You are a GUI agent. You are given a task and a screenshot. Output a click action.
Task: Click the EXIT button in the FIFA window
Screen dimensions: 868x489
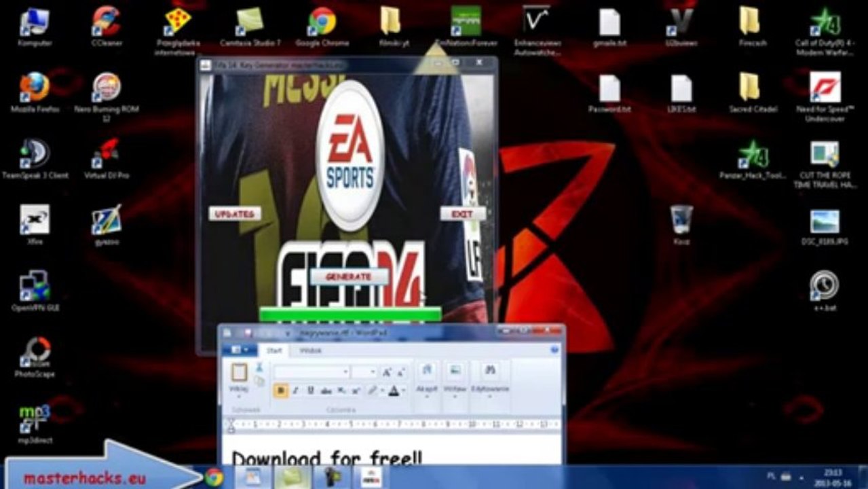[x=462, y=214]
